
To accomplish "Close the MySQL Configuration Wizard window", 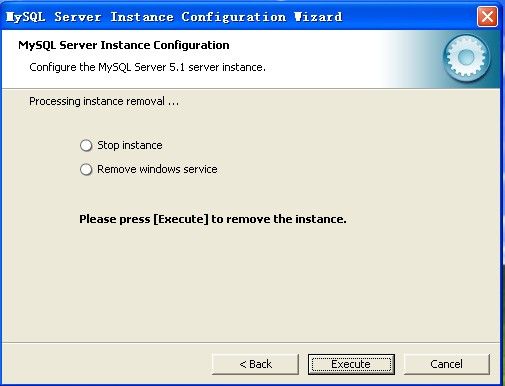I will (487, 16).
